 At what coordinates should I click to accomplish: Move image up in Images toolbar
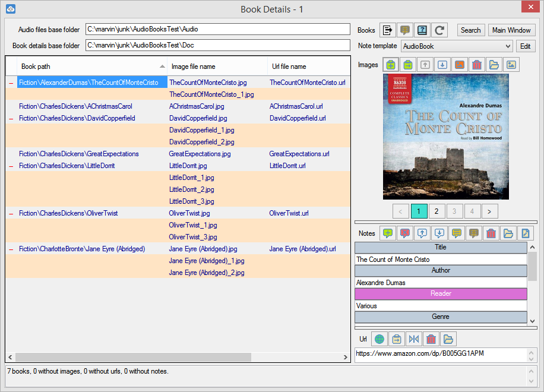click(425, 65)
